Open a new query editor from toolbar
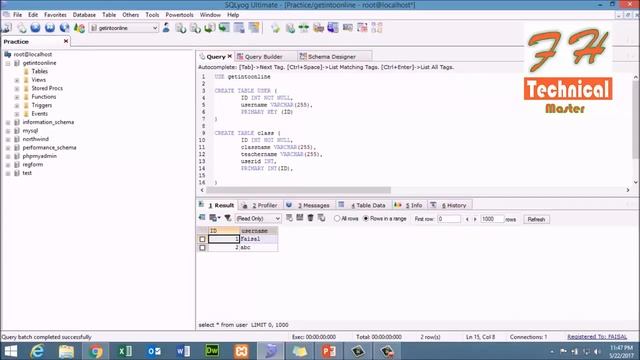640x360 pixels. point(21,28)
